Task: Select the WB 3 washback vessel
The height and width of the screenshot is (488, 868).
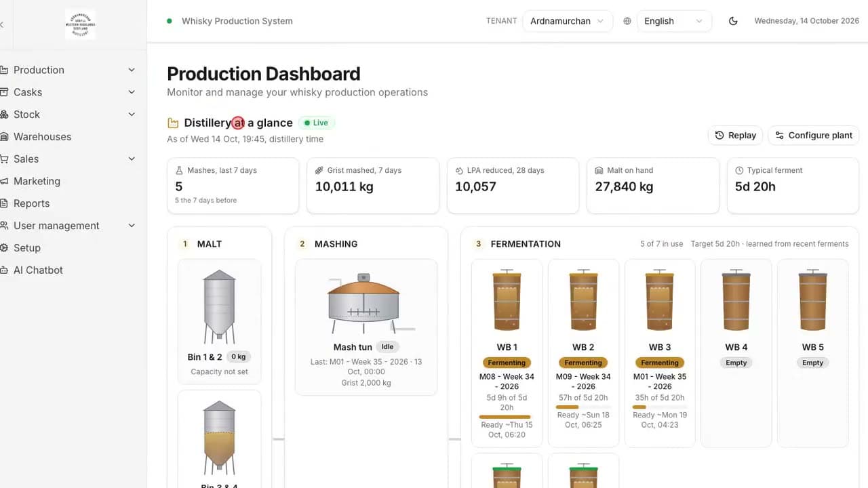Action: coord(660,300)
